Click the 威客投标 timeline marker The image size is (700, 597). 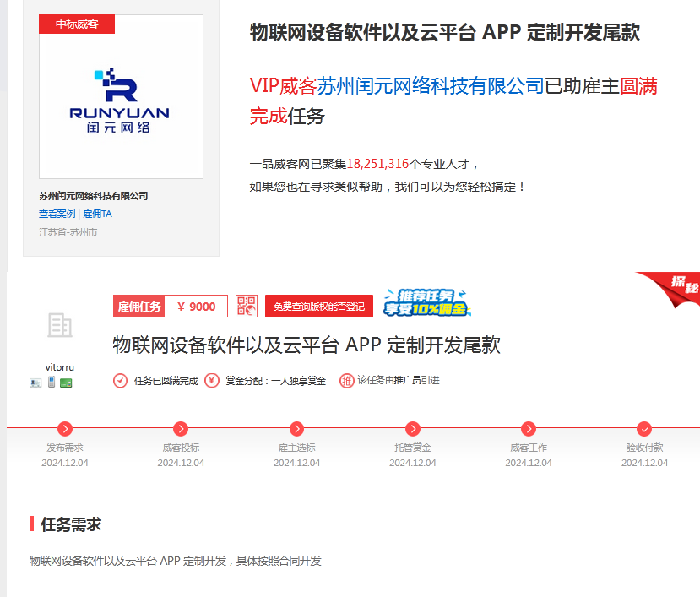click(181, 429)
